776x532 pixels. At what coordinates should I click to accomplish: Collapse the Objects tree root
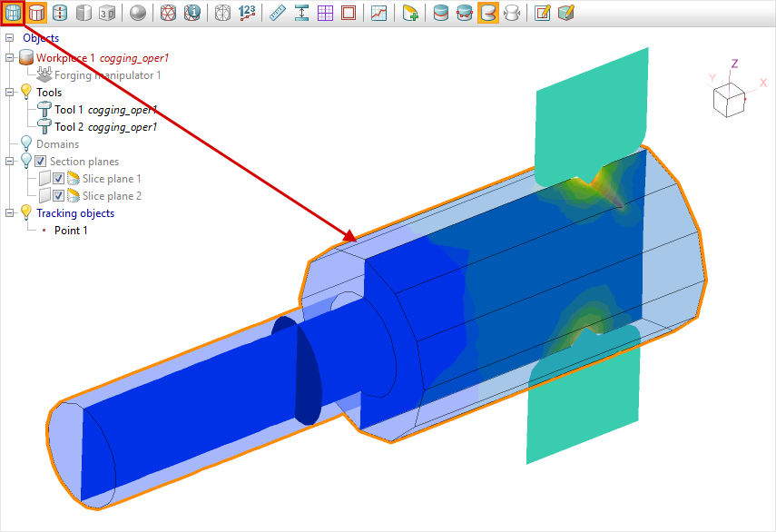pos(10,38)
